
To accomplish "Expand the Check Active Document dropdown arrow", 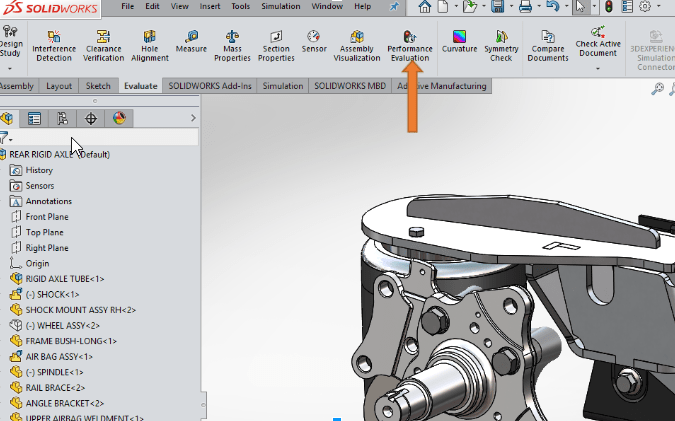I will coord(598,68).
